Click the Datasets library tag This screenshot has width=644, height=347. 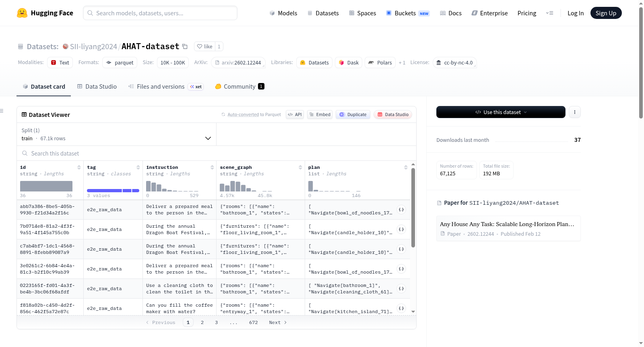(314, 62)
